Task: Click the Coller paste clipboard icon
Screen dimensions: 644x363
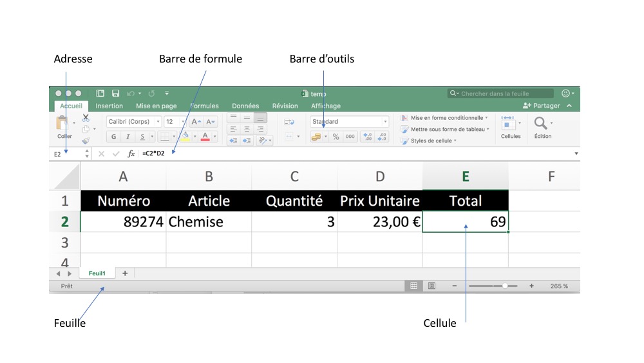Action: pyautogui.click(x=62, y=123)
